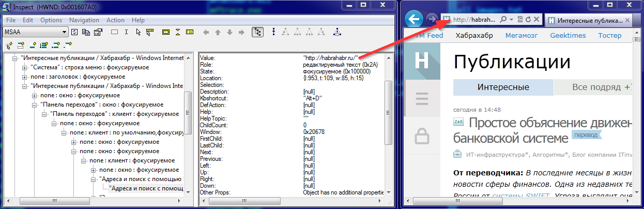Open the File menu in Inspect
The height and width of the screenshot is (209, 644).
[x=11, y=20]
